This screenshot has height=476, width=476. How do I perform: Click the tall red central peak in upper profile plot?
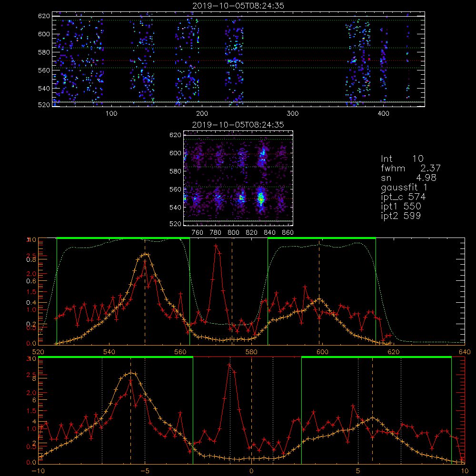pos(216,246)
